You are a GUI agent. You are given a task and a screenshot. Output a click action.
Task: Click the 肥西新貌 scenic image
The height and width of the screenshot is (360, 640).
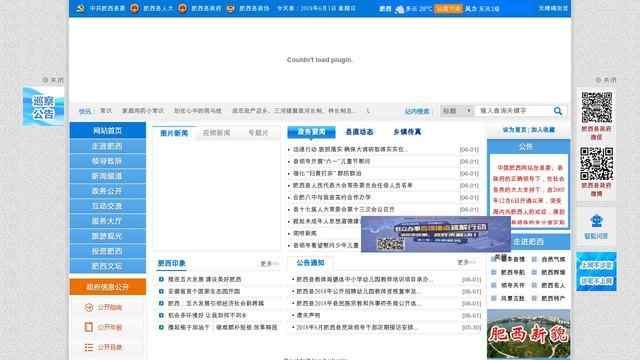[x=529, y=334]
